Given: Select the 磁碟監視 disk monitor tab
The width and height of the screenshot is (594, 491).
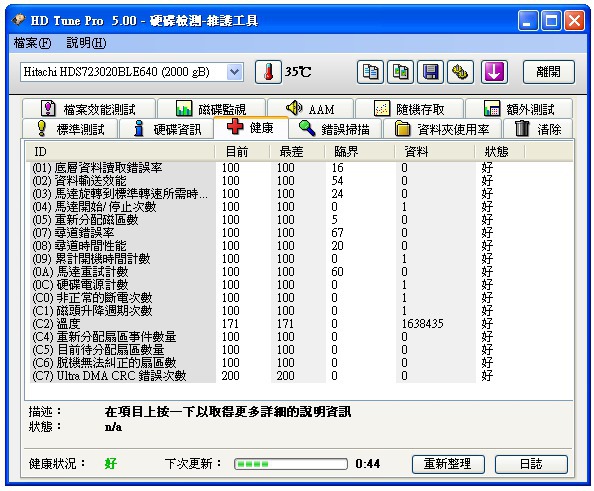Looking at the screenshot, I should click(211, 109).
